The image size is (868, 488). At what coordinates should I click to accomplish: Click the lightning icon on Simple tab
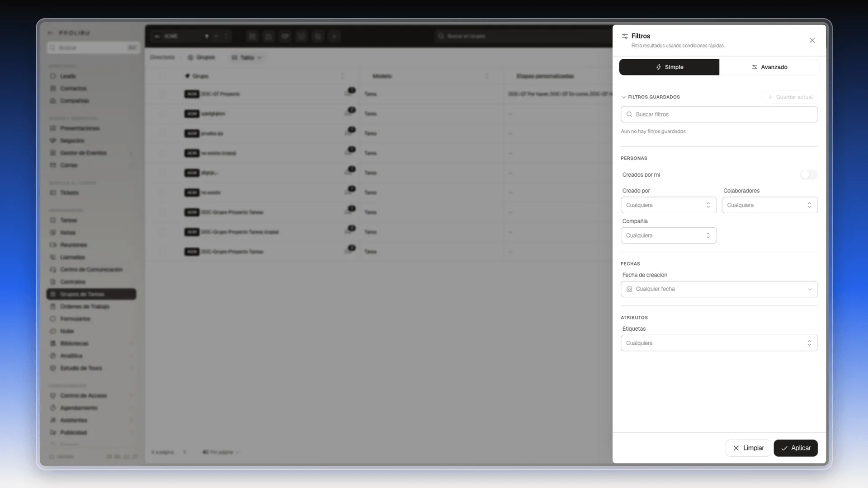click(659, 67)
